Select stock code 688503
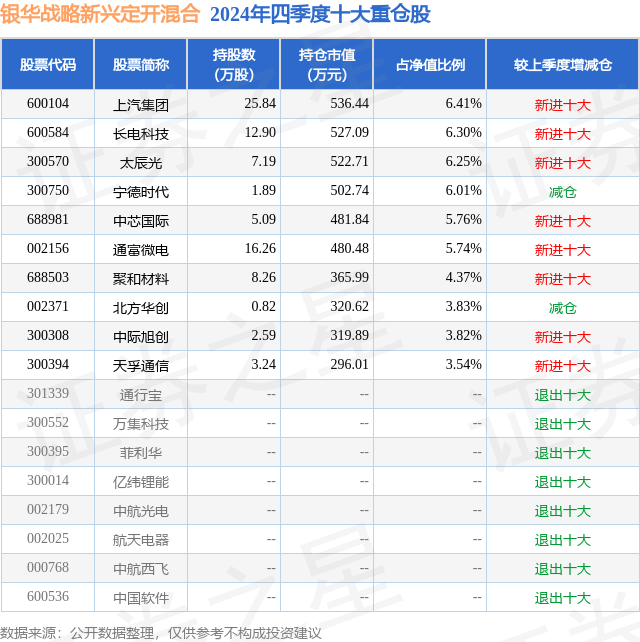 [x=48, y=278]
